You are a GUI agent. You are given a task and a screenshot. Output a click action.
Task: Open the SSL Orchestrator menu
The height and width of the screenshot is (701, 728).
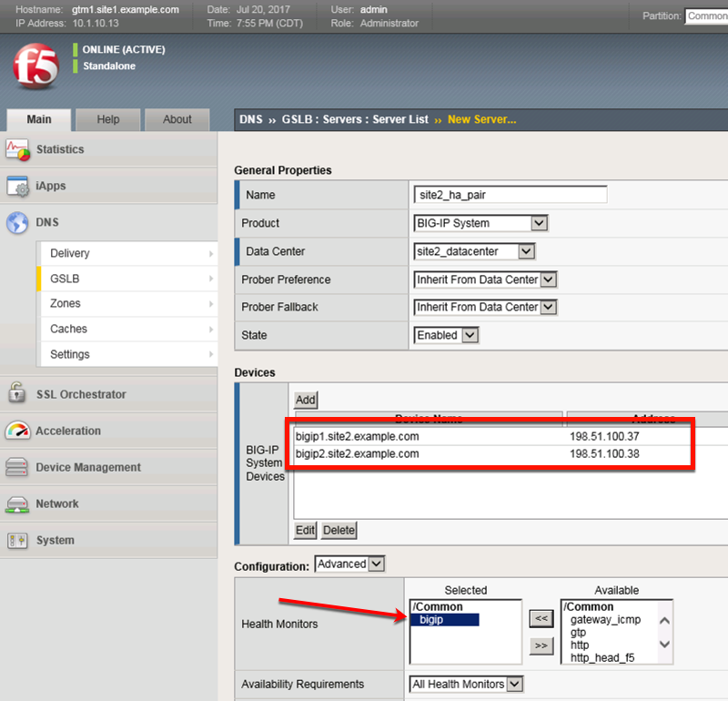pyautogui.click(x=108, y=394)
